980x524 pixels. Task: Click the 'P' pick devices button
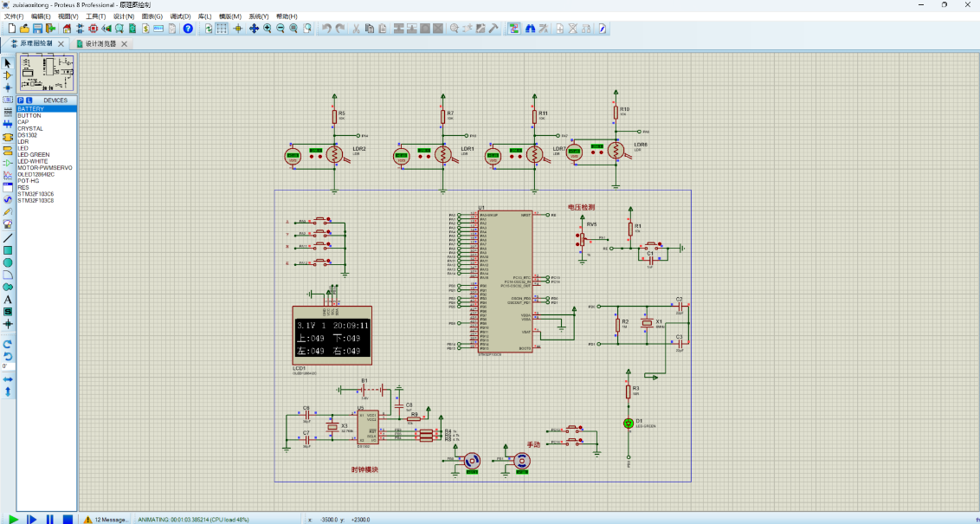(x=21, y=100)
